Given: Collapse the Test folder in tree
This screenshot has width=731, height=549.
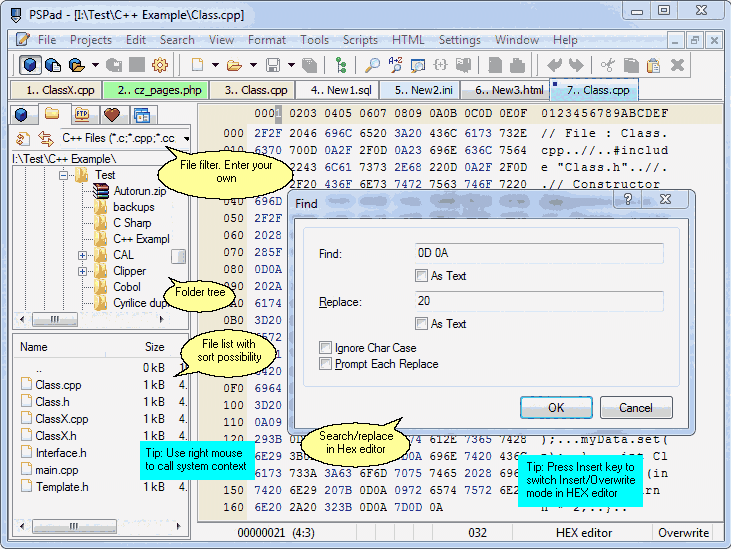Looking at the screenshot, I should [x=63, y=175].
